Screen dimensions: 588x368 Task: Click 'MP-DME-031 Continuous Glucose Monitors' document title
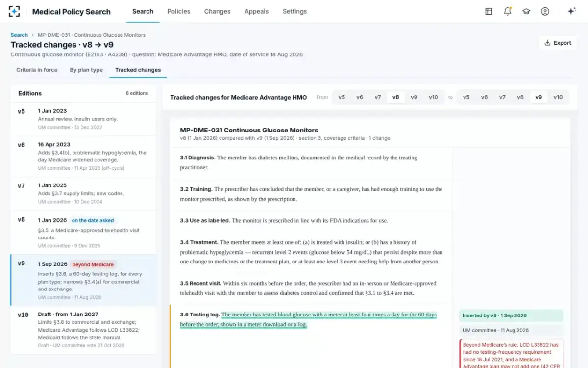(249, 130)
